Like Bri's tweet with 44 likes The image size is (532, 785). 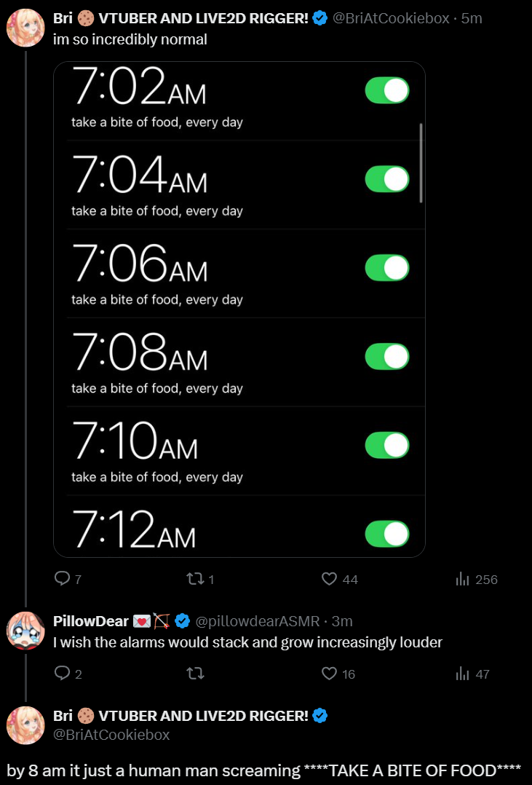(x=339, y=579)
